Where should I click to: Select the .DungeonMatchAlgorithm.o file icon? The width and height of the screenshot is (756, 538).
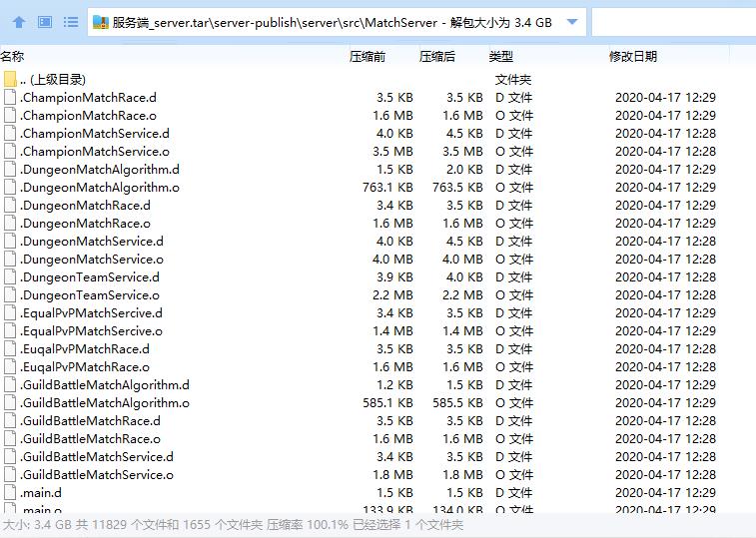[x=10, y=188]
